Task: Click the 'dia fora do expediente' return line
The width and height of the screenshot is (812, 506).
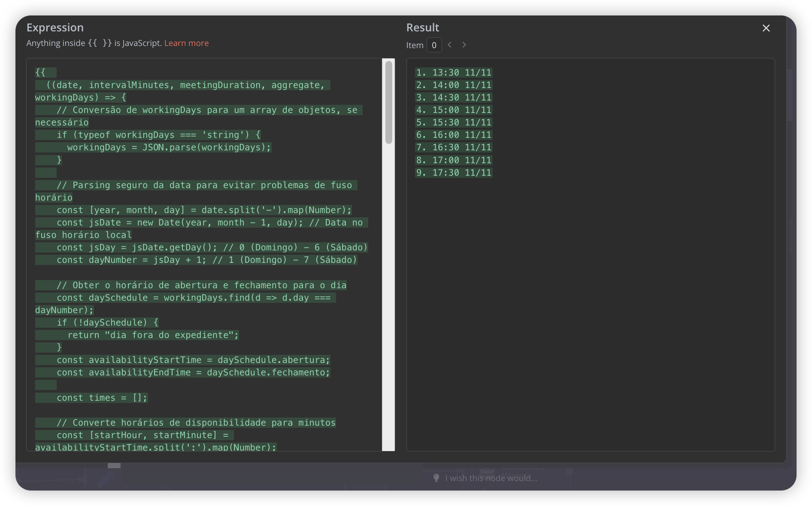Action: tap(152, 335)
